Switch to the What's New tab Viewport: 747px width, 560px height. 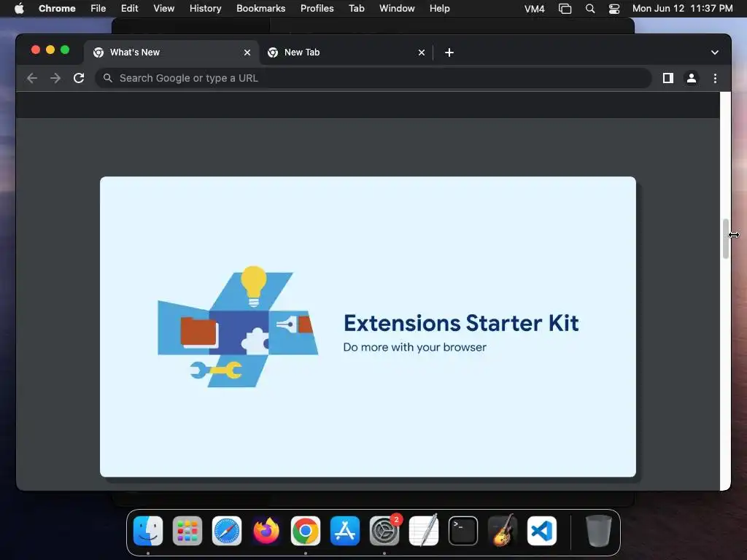click(x=171, y=52)
